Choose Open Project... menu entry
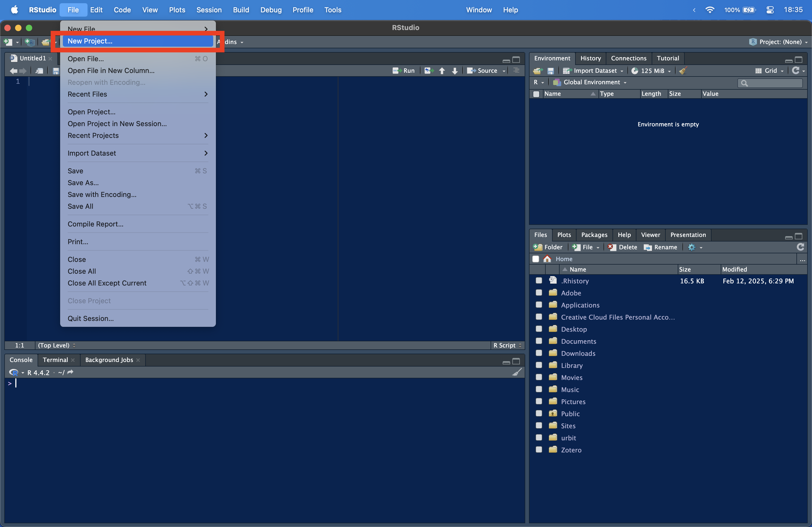The height and width of the screenshot is (527, 812). 138,112
